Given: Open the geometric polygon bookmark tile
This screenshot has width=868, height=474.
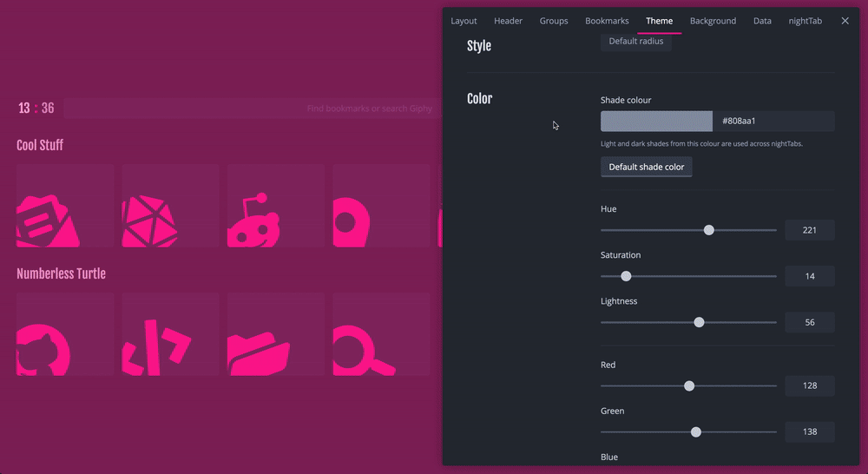Looking at the screenshot, I should (170, 206).
